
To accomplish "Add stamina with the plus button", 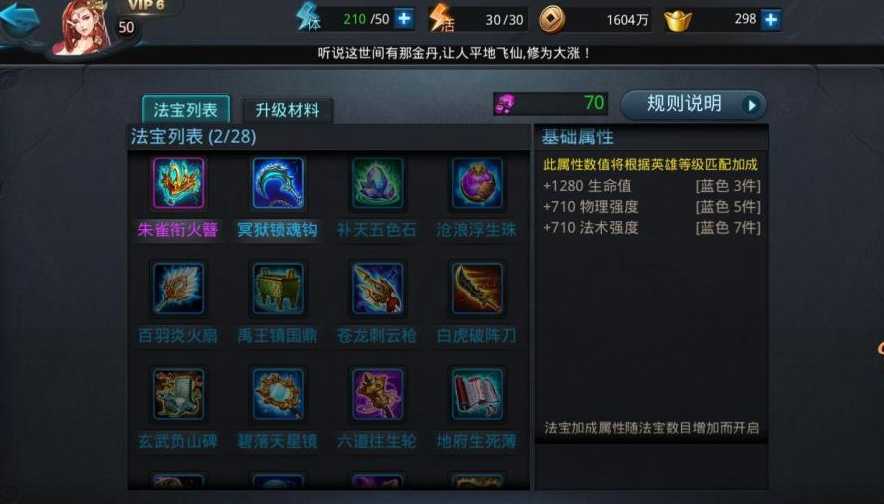I will [x=404, y=19].
